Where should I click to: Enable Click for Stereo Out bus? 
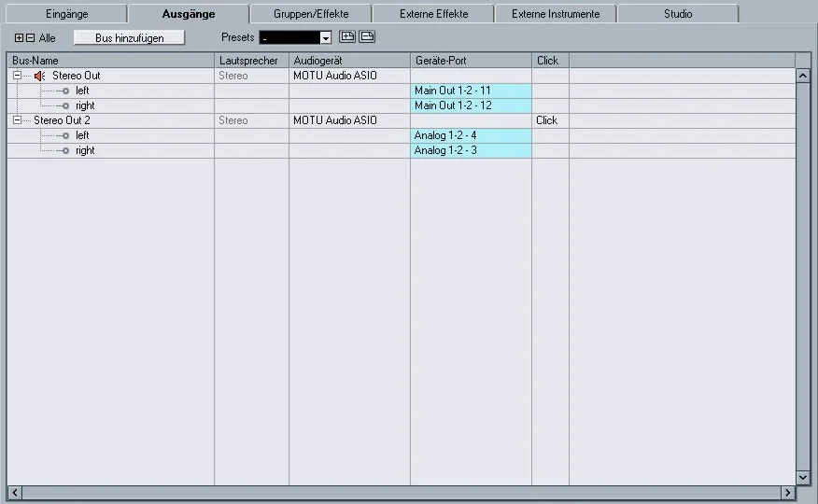[x=550, y=76]
